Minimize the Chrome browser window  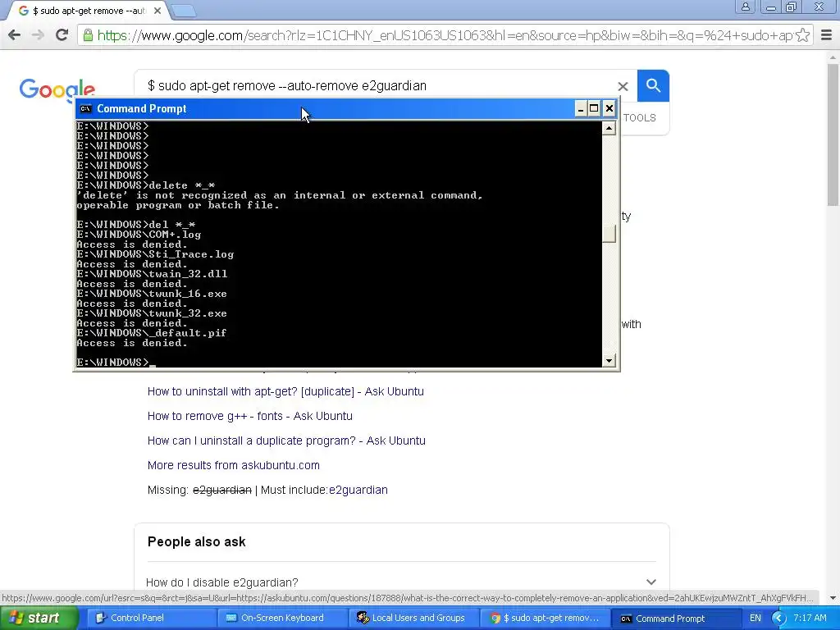click(771, 7)
